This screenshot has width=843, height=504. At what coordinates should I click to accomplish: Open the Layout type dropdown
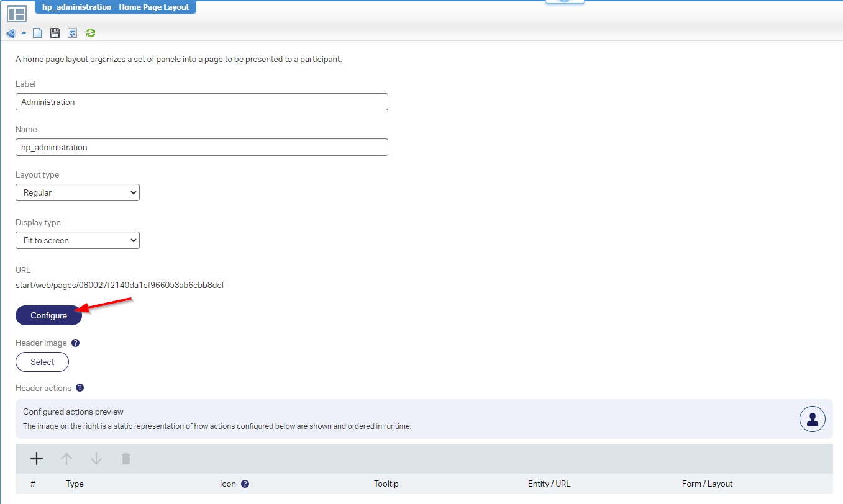tap(78, 192)
